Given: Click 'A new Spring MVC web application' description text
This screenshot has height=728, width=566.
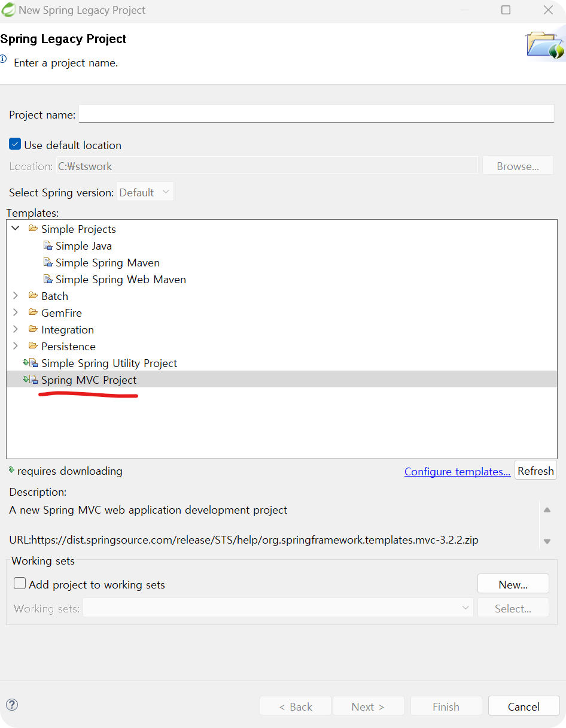Looking at the screenshot, I should pos(148,510).
